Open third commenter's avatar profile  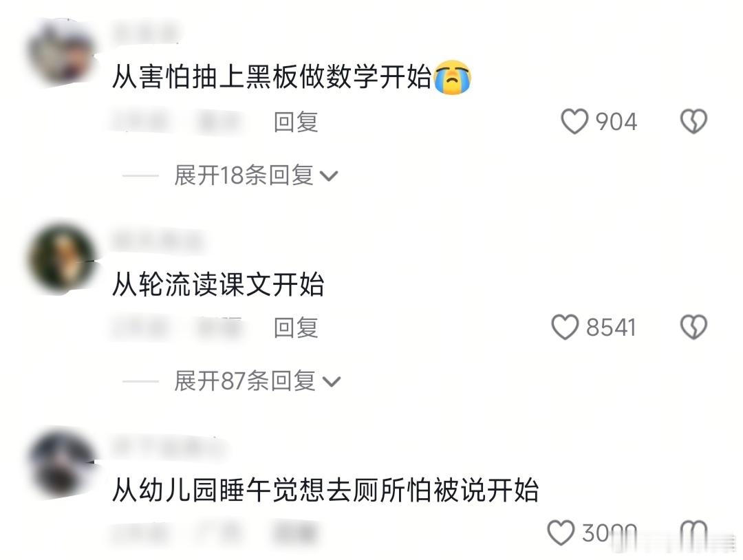pos(62,464)
